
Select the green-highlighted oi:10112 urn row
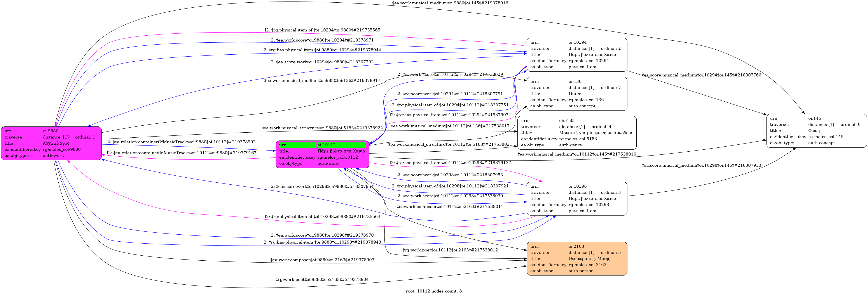point(323,145)
